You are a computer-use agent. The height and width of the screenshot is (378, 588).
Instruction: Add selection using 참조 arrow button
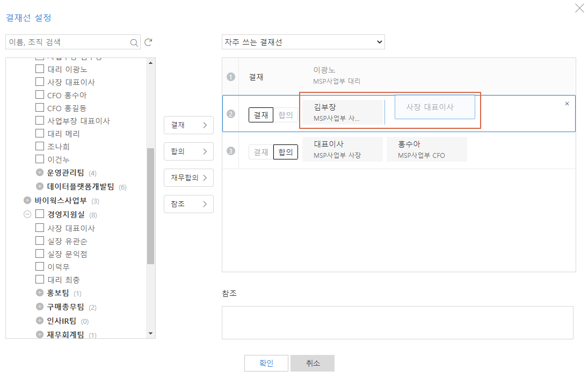[x=188, y=204]
